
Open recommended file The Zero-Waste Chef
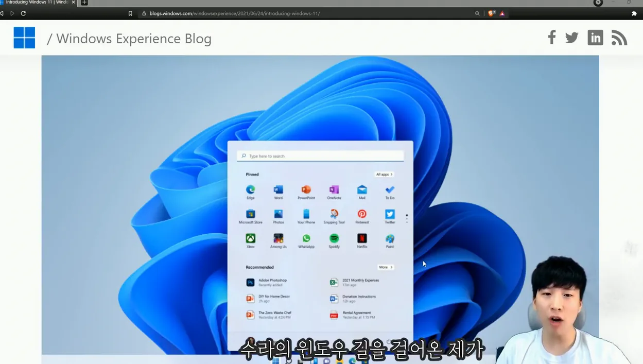(269, 315)
